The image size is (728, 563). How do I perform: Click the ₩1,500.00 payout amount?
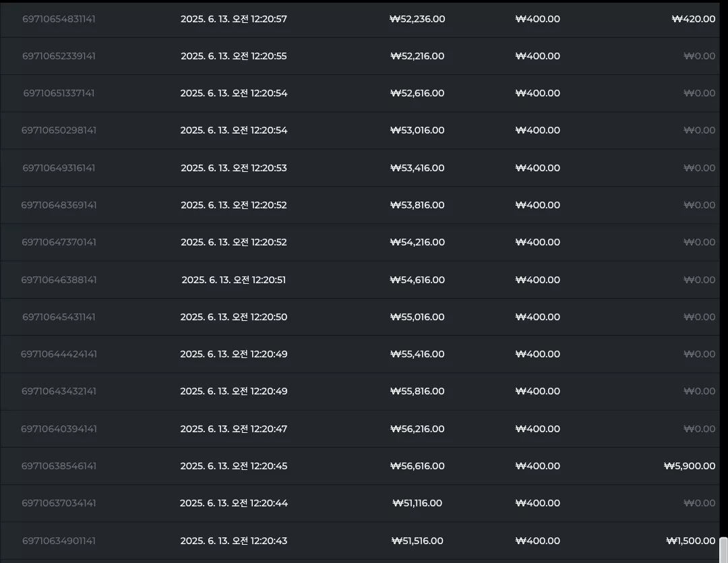click(x=691, y=541)
